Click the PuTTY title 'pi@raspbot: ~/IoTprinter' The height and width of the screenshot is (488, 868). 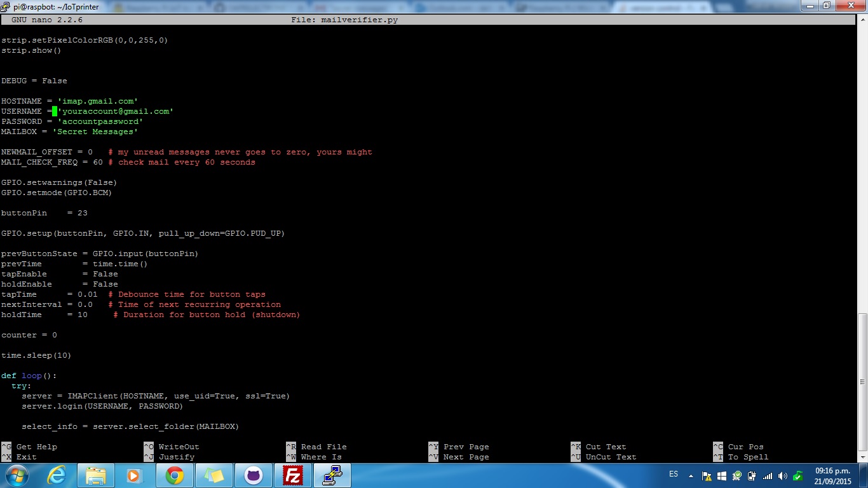56,6
